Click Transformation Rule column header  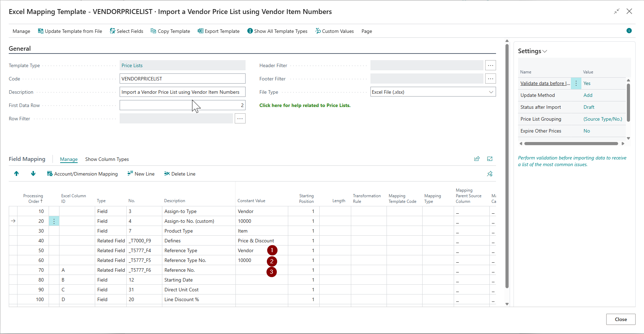coord(367,198)
